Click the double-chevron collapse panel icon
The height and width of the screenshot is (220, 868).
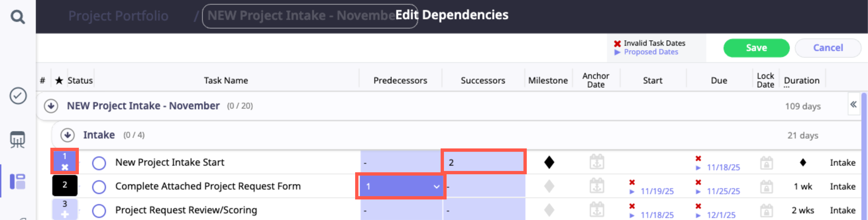coord(853,104)
